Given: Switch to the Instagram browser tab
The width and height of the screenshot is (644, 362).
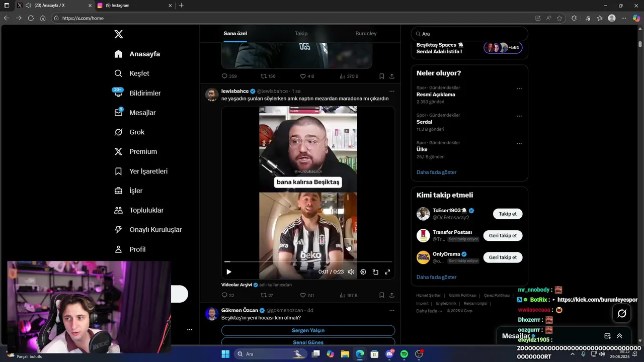Looking at the screenshot, I should tap(134, 6).
